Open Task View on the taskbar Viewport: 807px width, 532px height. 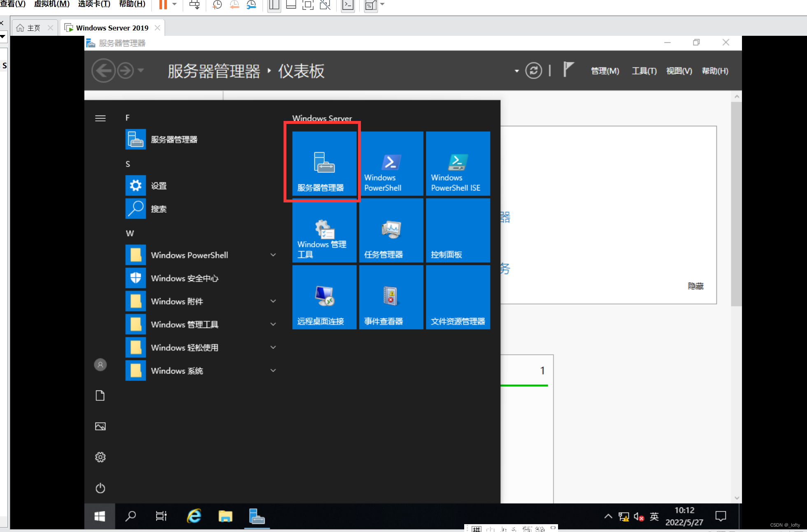(161, 516)
